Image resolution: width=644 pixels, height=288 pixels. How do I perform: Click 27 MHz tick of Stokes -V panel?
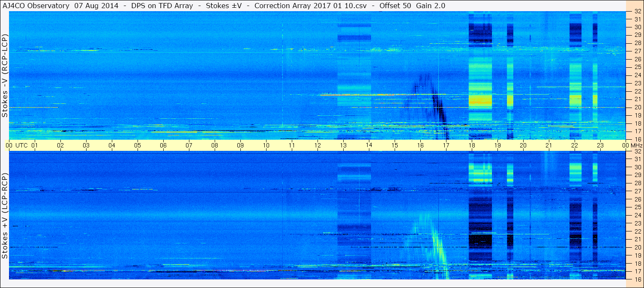tap(637, 51)
